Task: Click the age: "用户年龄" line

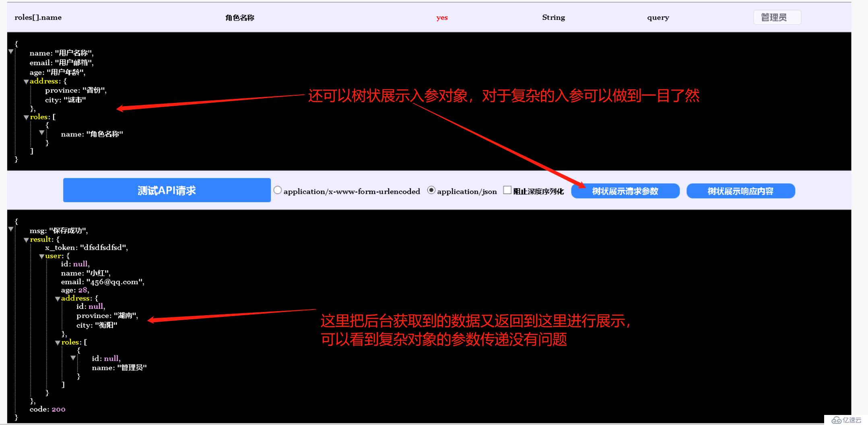Action: click(58, 72)
